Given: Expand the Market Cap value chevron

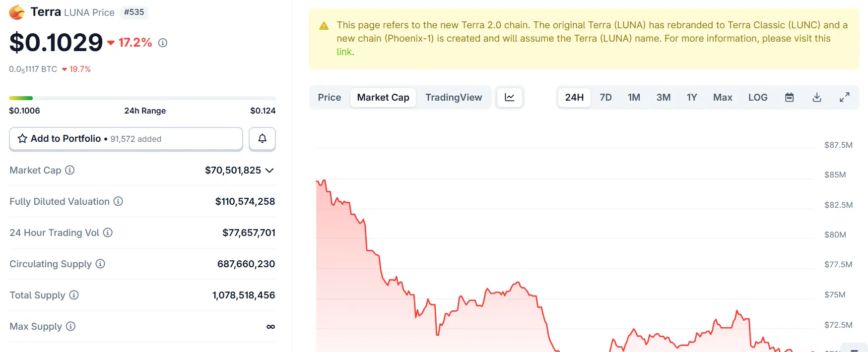Looking at the screenshot, I should click(269, 171).
